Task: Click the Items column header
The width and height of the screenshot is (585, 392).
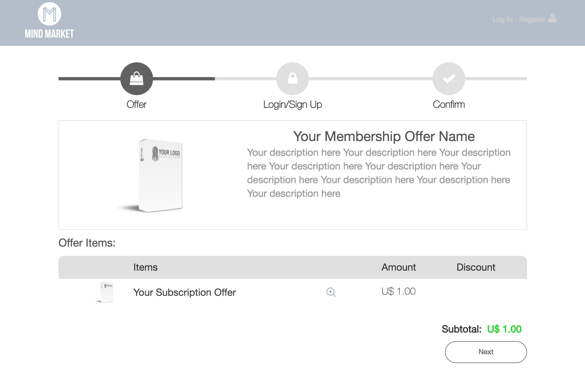Action: 145,267
